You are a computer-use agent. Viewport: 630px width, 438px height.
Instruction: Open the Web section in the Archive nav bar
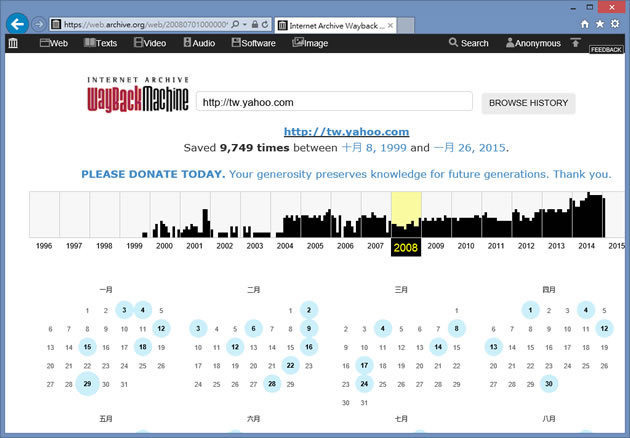(x=54, y=43)
